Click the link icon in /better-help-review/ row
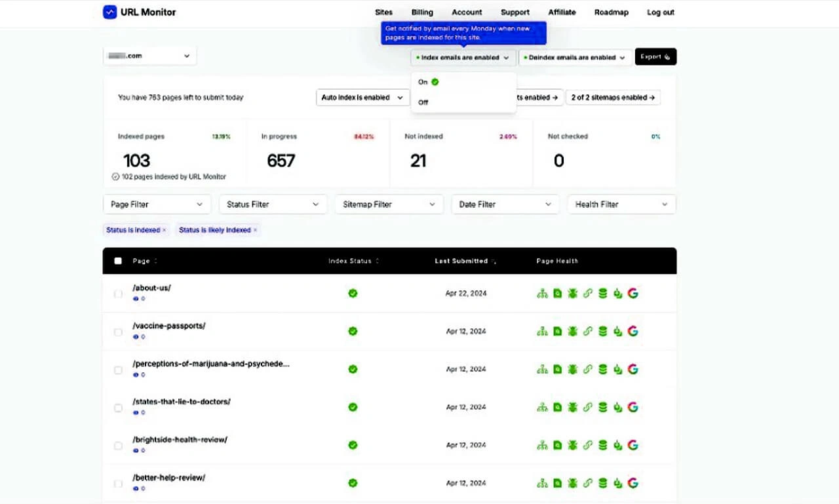The image size is (839, 504). tap(587, 484)
